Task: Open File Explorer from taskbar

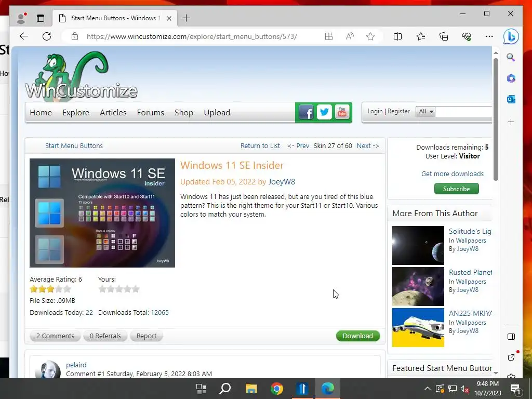Action: (x=251, y=389)
